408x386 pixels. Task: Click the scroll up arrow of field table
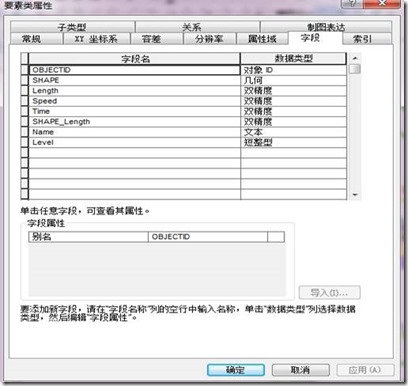(355, 58)
